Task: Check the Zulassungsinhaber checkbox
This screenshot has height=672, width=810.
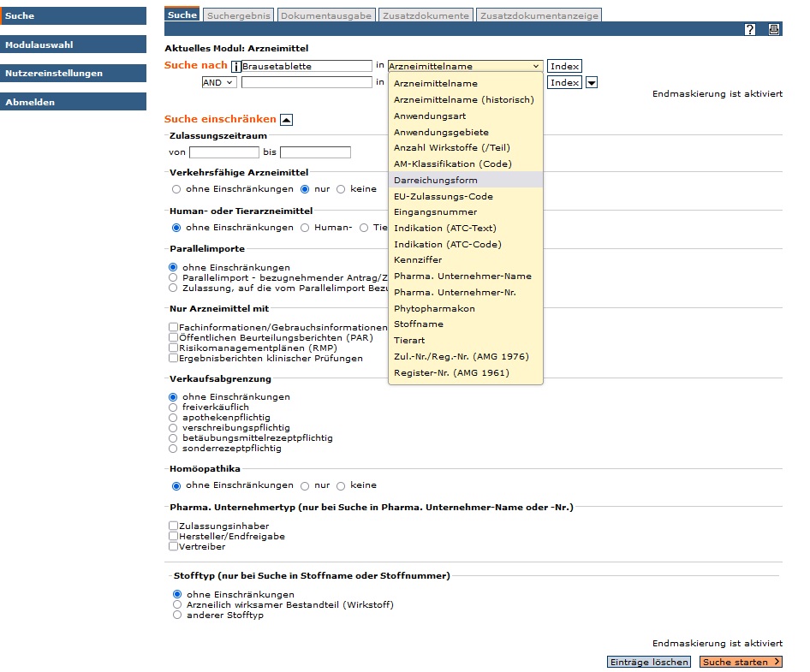Action: point(174,526)
